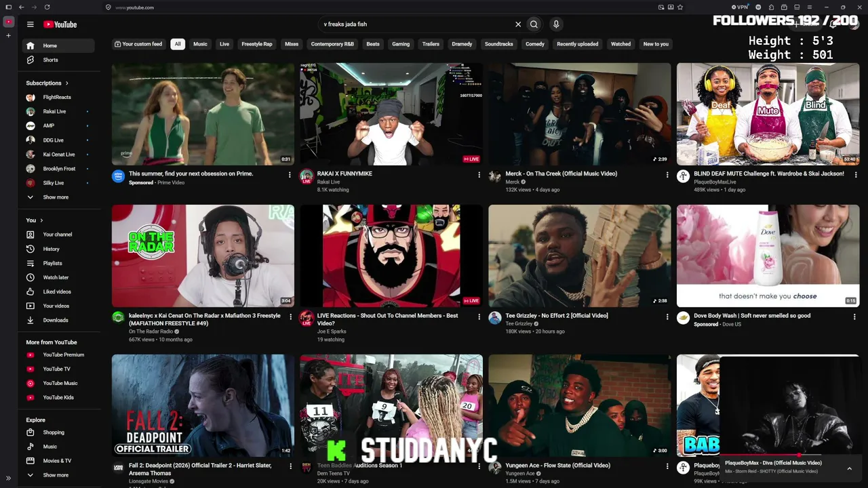
Task: Play the BLIND DEAF MUTE Challenge thumbnail
Action: (768, 114)
